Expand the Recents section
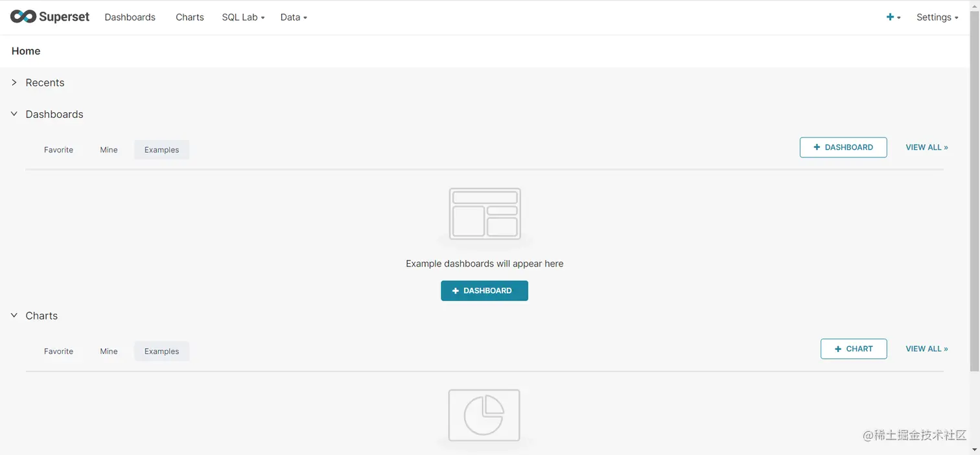 click(x=14, y=82)
